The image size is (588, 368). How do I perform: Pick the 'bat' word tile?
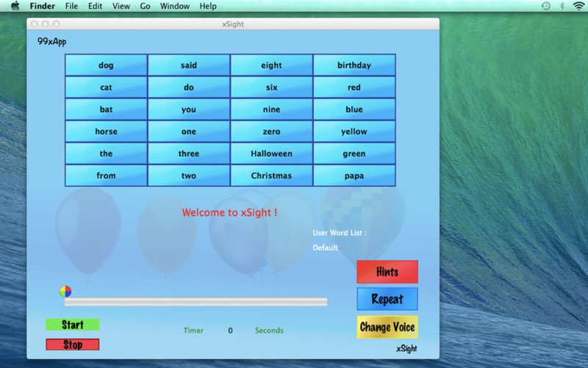tap(106, 109)
